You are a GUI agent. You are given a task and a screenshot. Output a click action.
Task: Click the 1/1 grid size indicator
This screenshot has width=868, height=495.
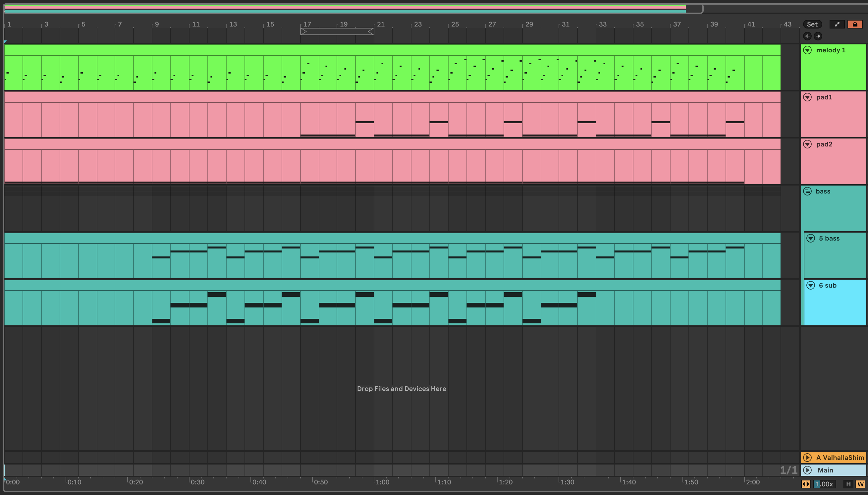(x=788, y=470)
